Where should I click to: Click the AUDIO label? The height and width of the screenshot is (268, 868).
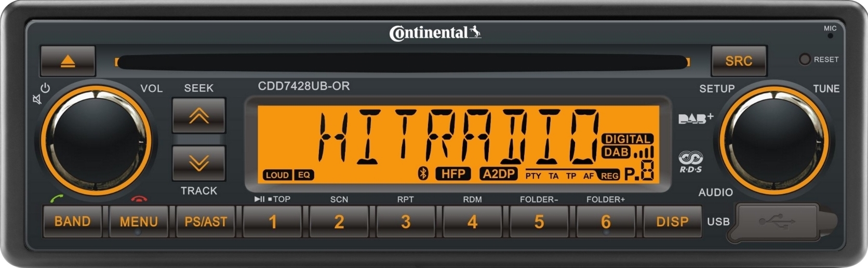point(716,192)
